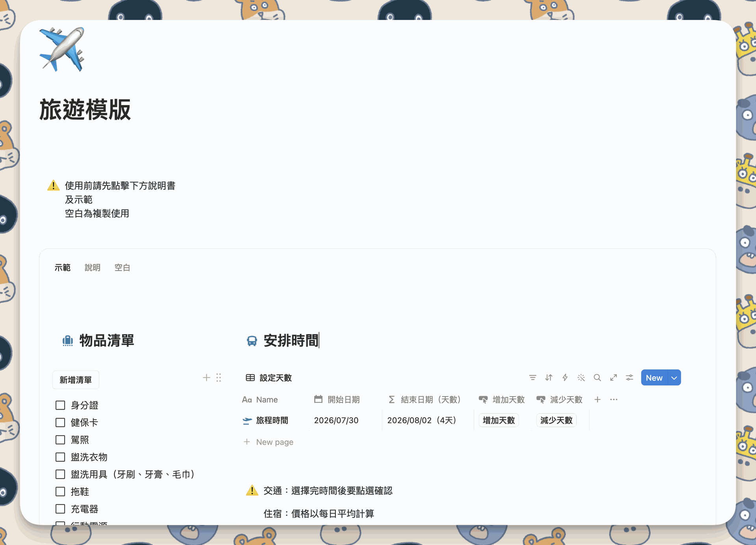
Task: Expand database to full page icon
Action: click(x=613, y=378)
